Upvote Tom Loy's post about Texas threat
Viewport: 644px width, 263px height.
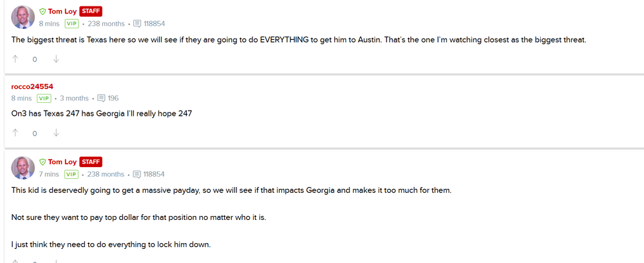coord(15,59)
